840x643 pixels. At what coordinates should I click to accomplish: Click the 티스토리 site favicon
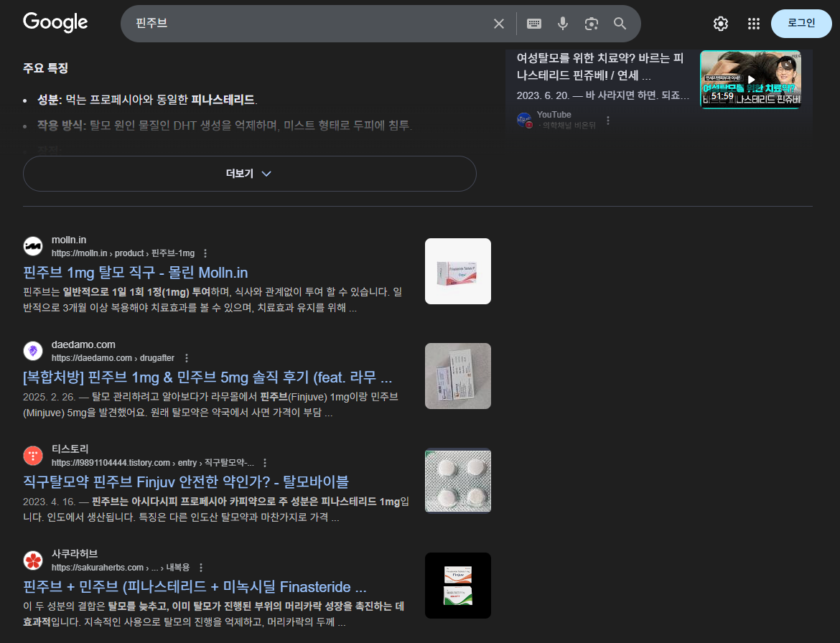pyautogui.click(x=33, y=456)
